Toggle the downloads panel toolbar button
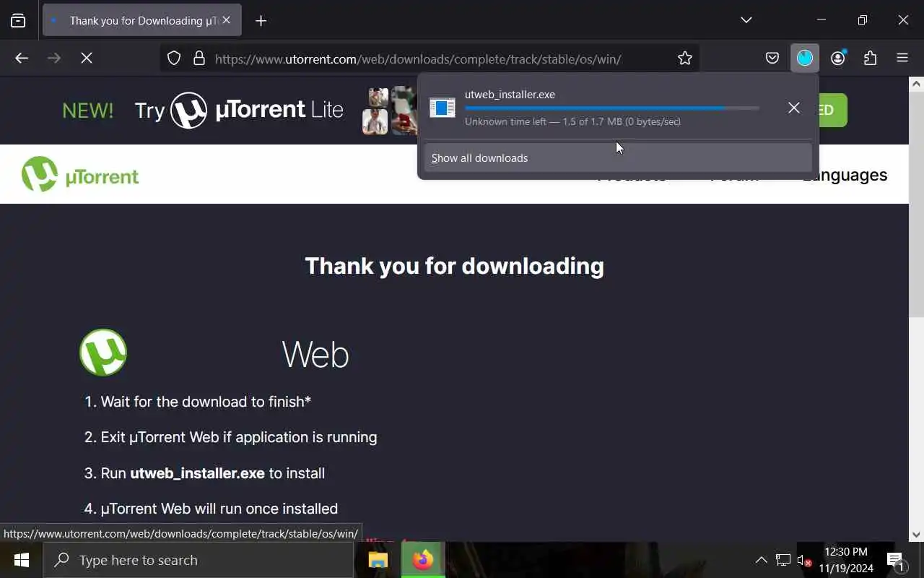Screen dimensions: 924x578 click(805, 59)
